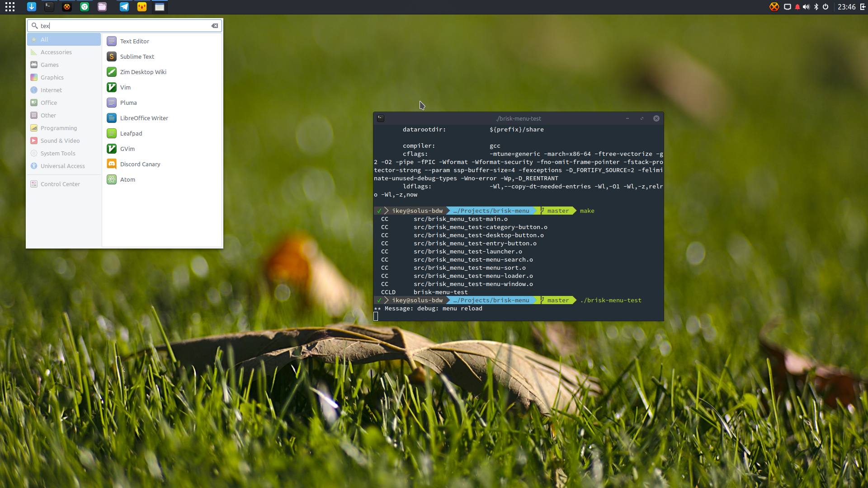Click the './brisk-menu-test' command text

pos(611,300)
